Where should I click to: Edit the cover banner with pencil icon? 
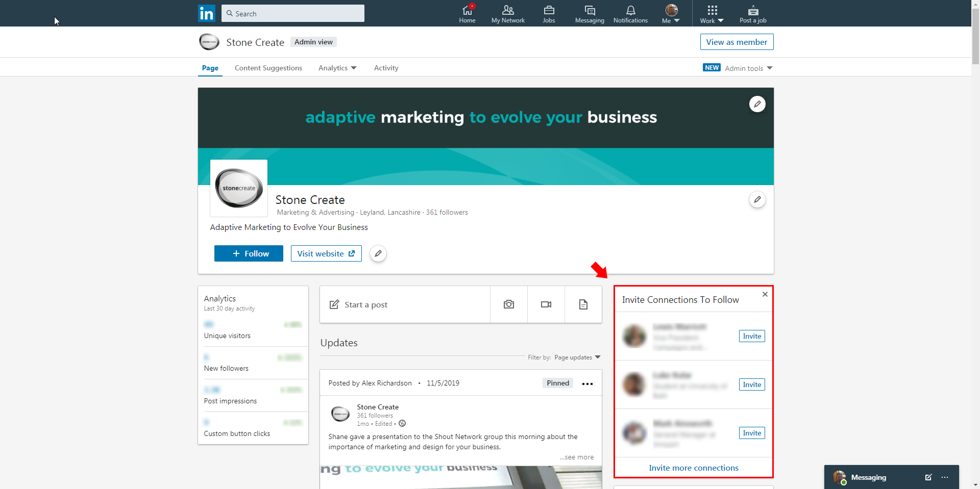click(757, 104)
